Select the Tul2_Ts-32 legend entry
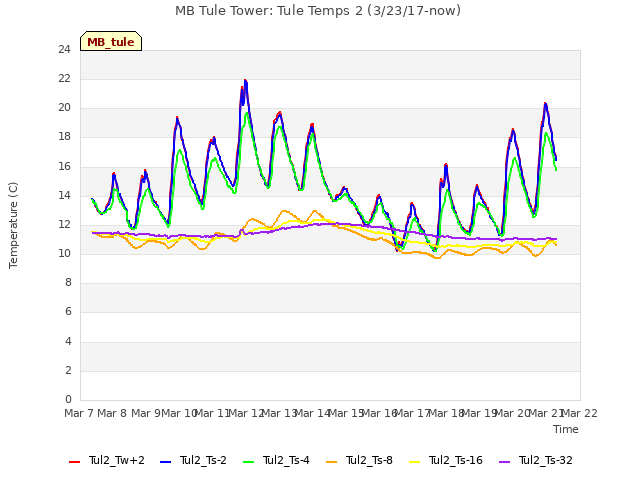Viewport: 640px width, 480px height. tap(536, 460)
